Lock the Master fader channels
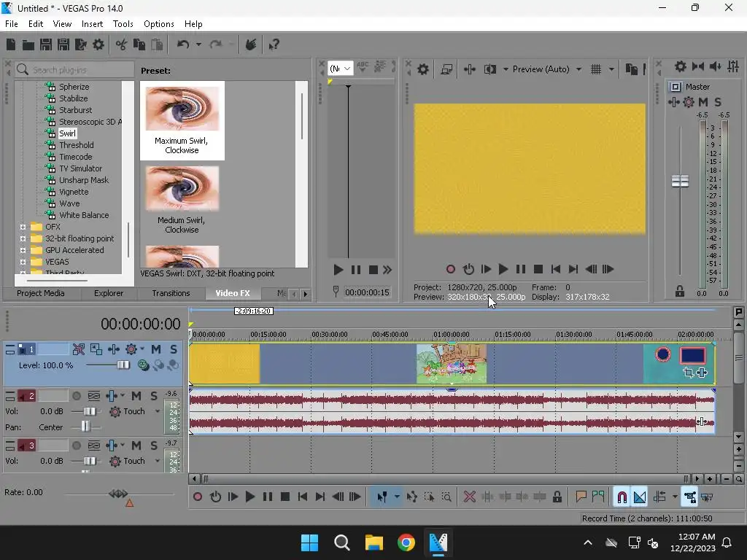 point(680,292)
